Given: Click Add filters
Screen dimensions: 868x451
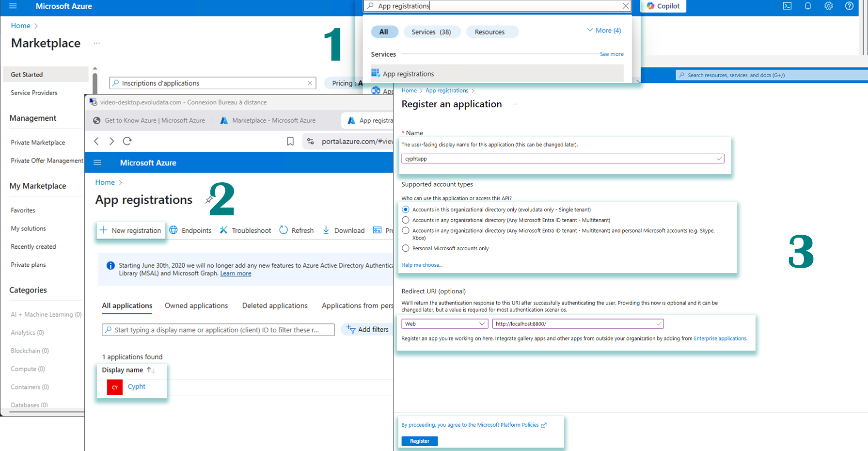Looking at the screenshot, I should pyautogui.click(x=368, y=329).
